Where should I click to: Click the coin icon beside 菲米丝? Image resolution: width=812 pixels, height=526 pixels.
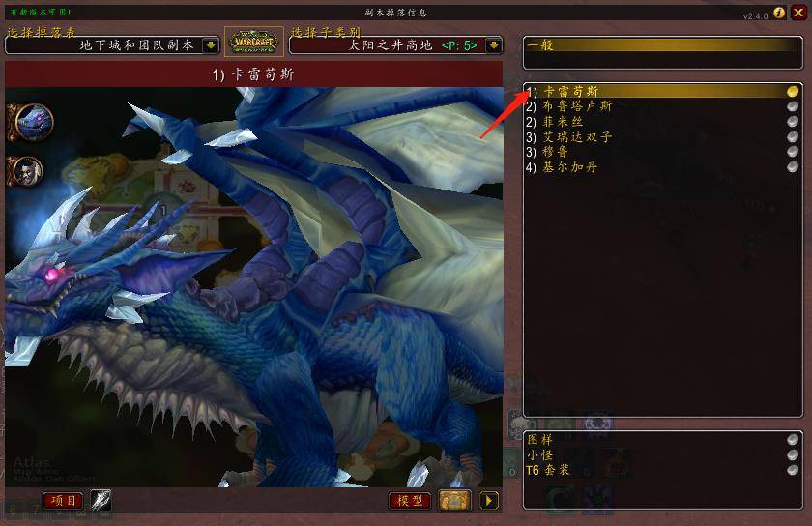pos(793,121)
